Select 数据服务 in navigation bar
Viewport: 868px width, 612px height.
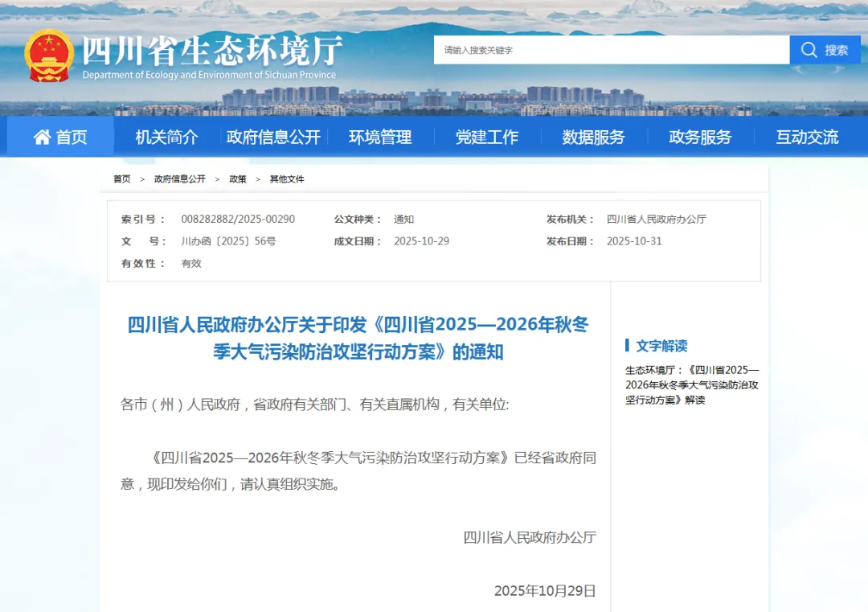point(593,138)
